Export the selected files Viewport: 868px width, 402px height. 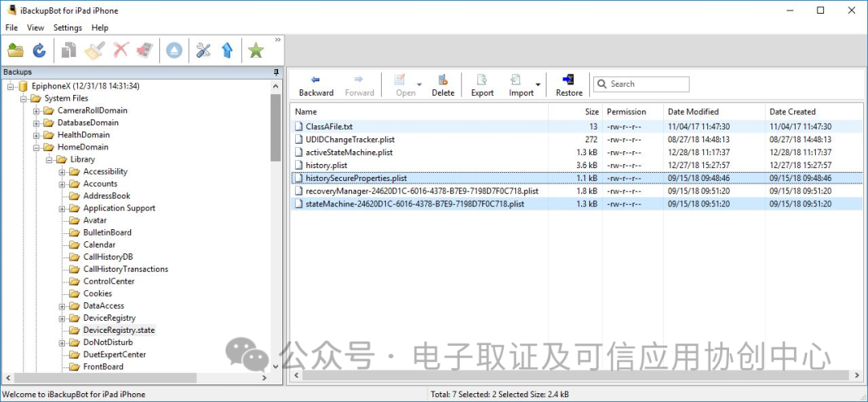[482, 86]
